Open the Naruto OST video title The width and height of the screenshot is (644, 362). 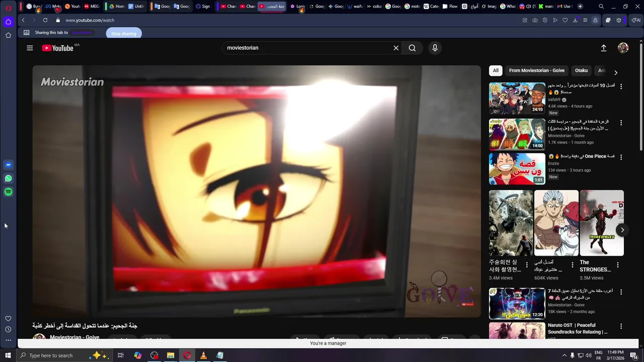tap(578, 328)
